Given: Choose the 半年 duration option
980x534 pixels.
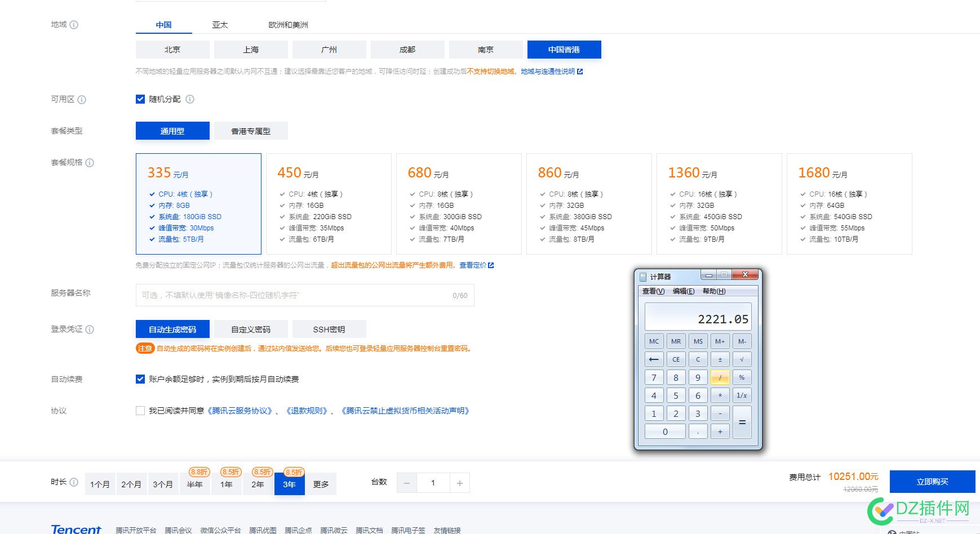Looking at the screenshot, I should (195, 484).
